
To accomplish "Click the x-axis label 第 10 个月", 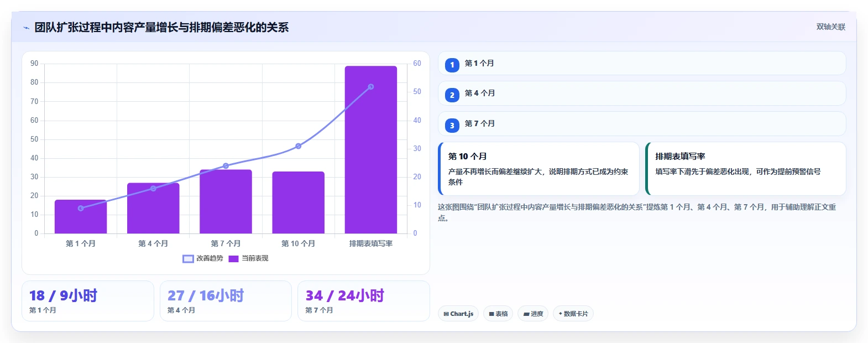I will click(298, 243).
